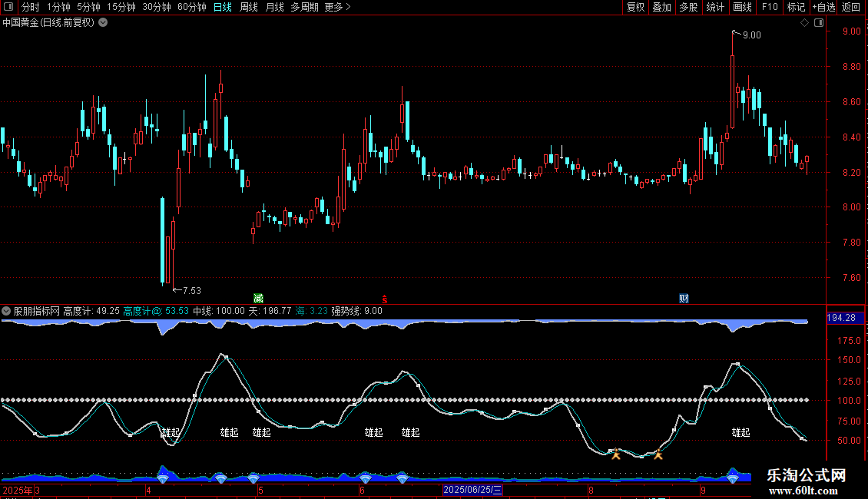Click 叠加 overlay button
The width and height of the screenshot is (868, 499).
coord(662,7)
